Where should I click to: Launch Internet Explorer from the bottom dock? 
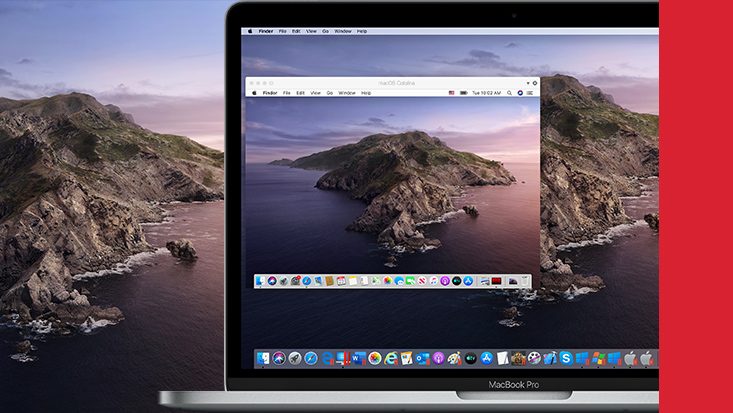coord(391,358)
